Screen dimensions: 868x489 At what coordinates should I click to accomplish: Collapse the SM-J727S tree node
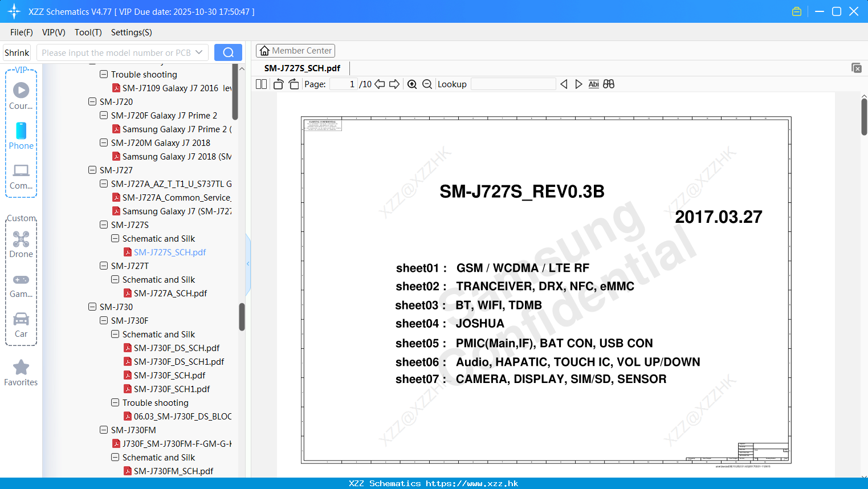pos(104,225)
